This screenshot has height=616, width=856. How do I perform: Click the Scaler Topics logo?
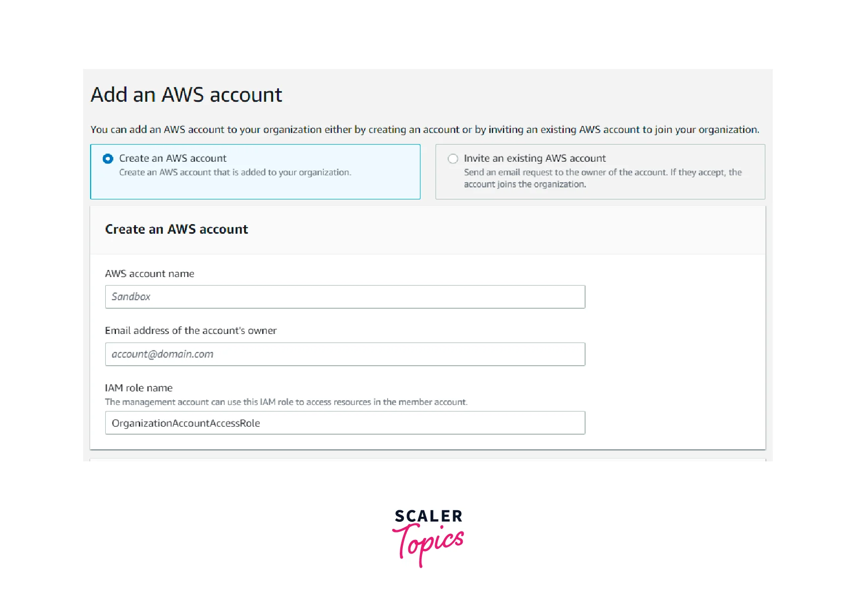[428, 537]
